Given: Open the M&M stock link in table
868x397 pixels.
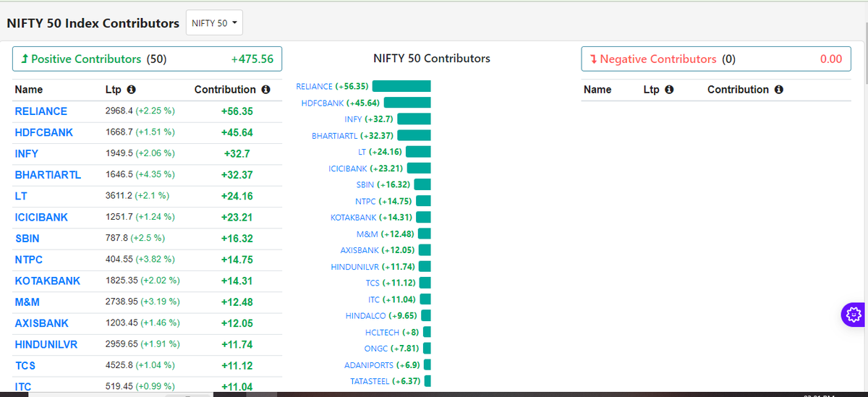Looking at the screenshot, I should (27, 302).
